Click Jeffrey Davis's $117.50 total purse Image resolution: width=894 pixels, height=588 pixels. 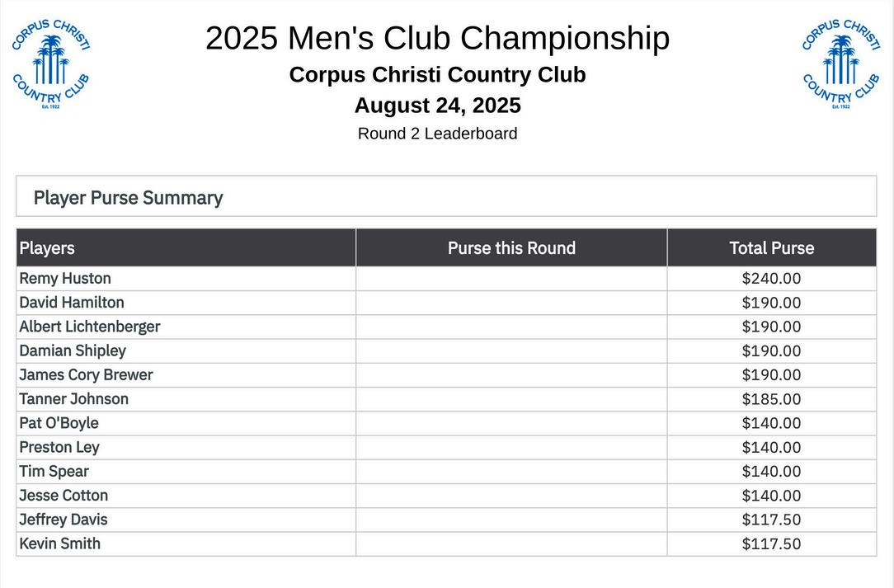(771, 520)
